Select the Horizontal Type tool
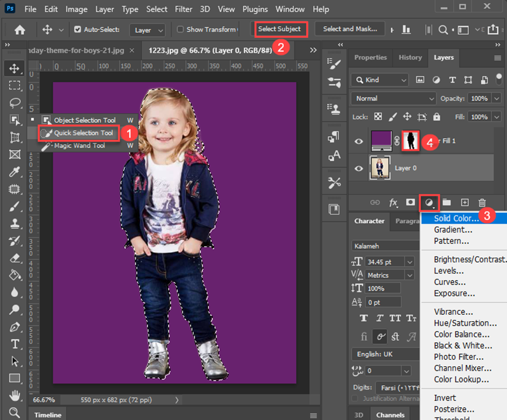This screenshot has height=420, width=507. click(14, 344)
